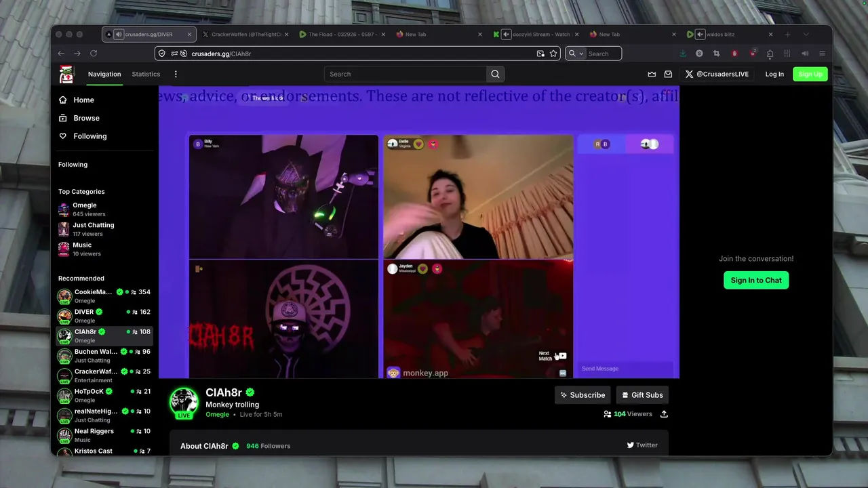Open the Music category thumbnail
Screen dimensions: 868x488
tap(64, 249)
